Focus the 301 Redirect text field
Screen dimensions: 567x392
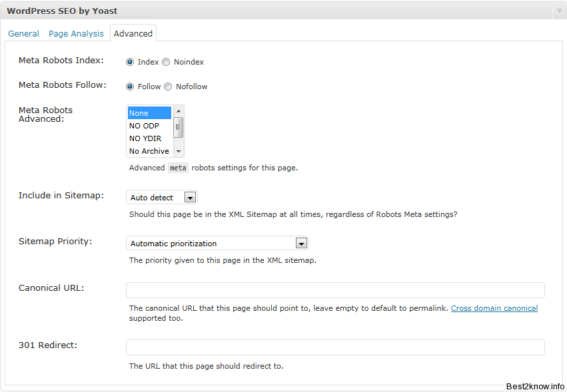pyautogui.click(x=335, y=347)
